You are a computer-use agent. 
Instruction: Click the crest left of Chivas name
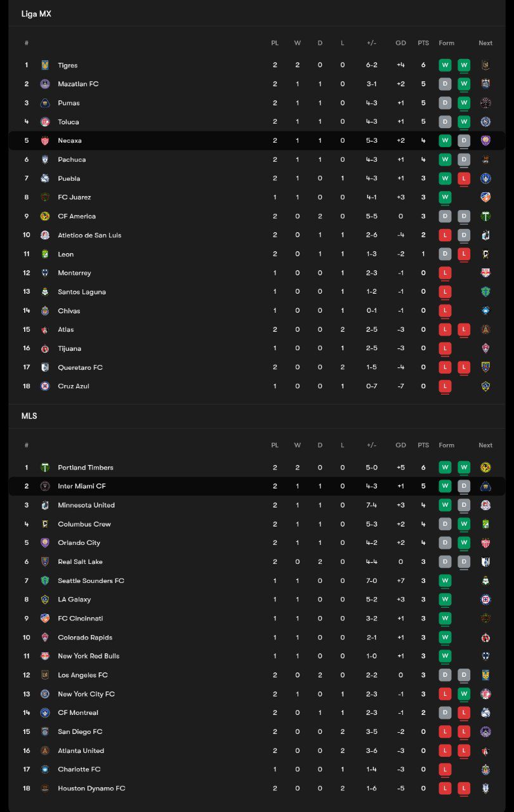click(x=45, y=311)
